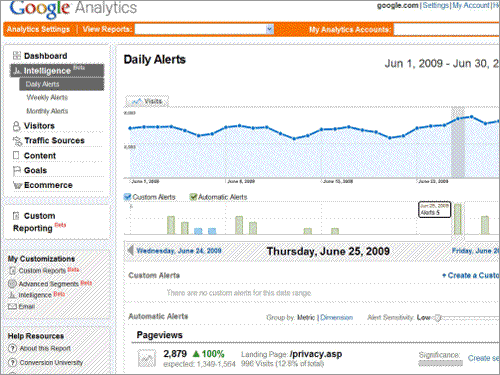This screenshot has height=375, width=500.
Task: Go to previous day with left arrow
Action: point(131,250)
